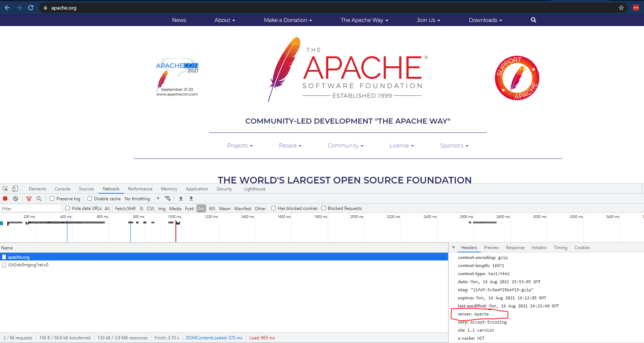This screenshot has height=343, width=644.
Task: Go forward using the browser forward arrow
Action: (x=19, y=8)
